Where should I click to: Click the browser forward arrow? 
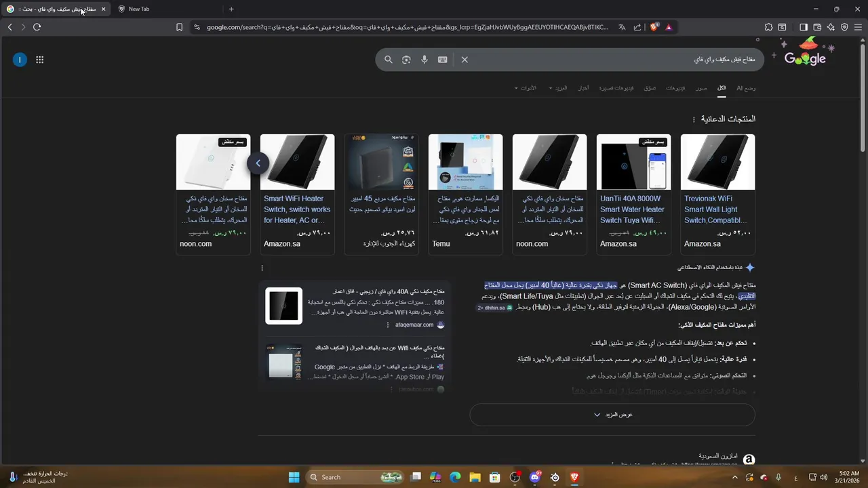23,27
